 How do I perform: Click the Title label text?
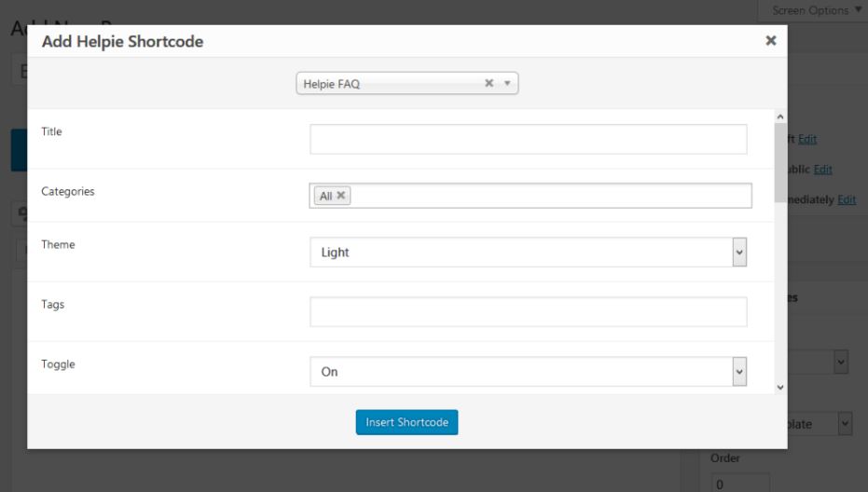pyautogui.click(x=51, y=131)
